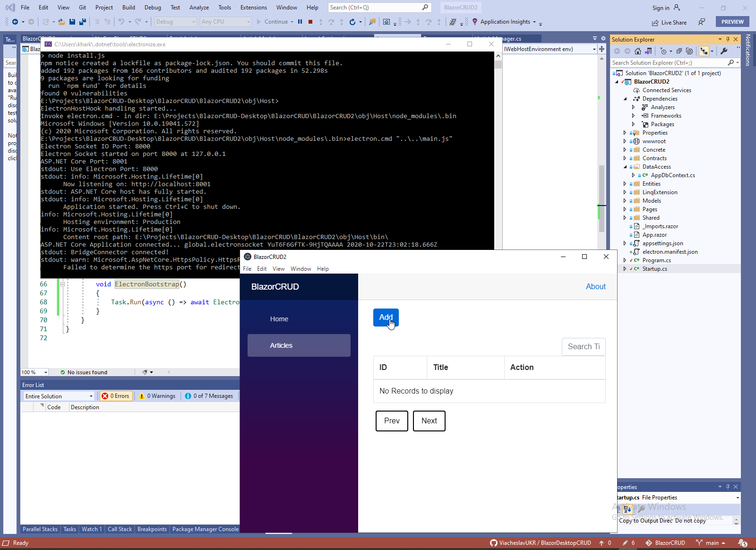Switch to the Breakpoints tab
756x550 pixels.
point(152,529)
